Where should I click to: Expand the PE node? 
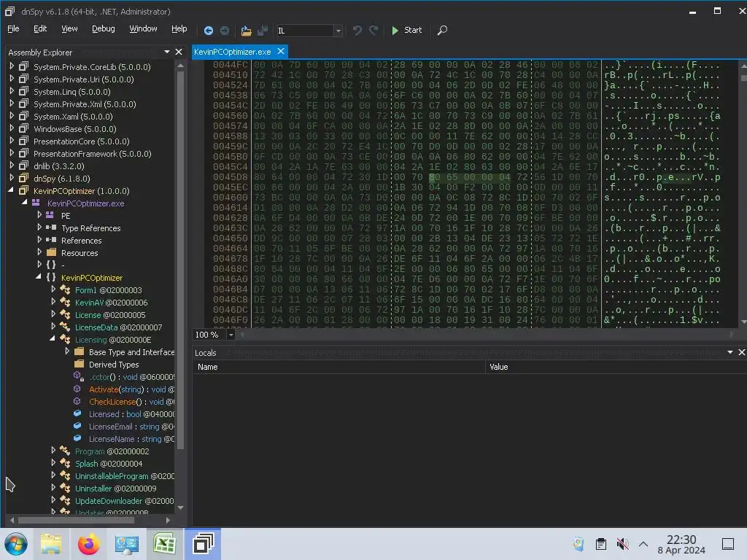[x=39, y=215]
